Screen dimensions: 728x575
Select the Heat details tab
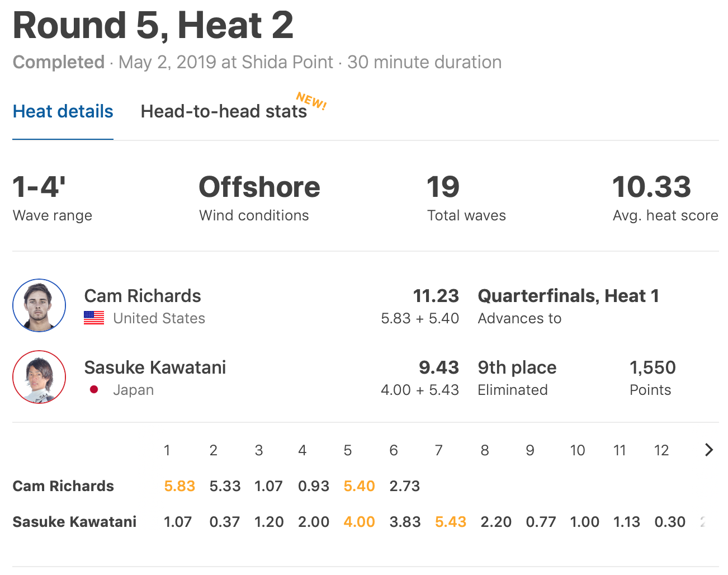(x=63, y=111)
